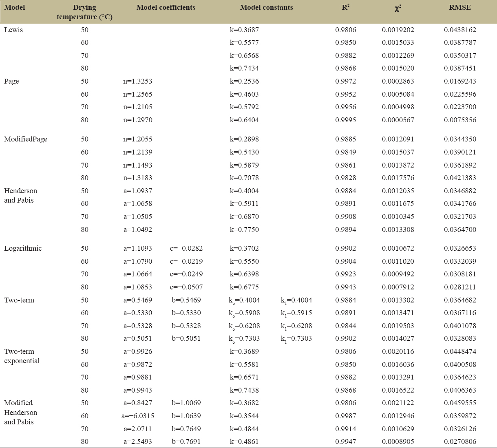Select the b=1.0639 coefficient cell

[x=186, y=416]
